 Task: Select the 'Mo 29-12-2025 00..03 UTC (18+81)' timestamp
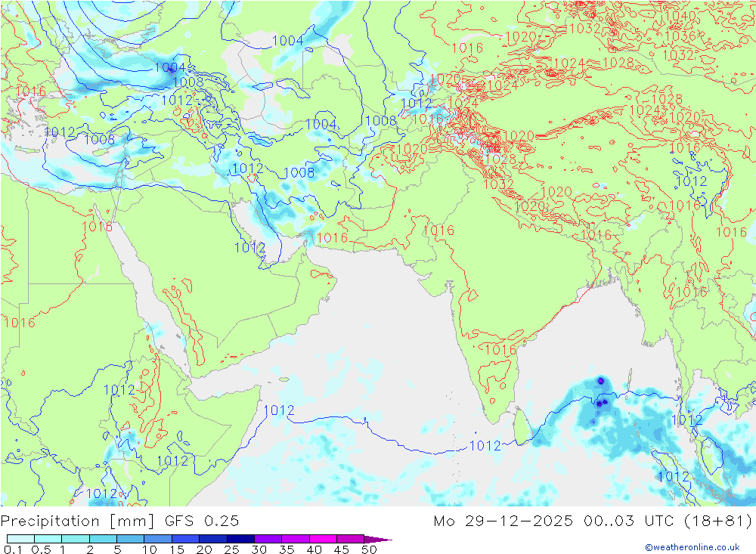point(593,521)
